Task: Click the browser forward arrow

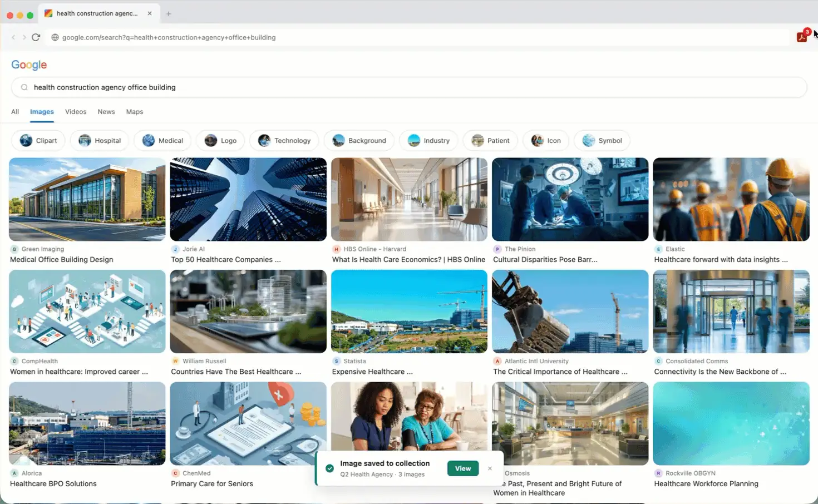Action: [x=24, y=37]
